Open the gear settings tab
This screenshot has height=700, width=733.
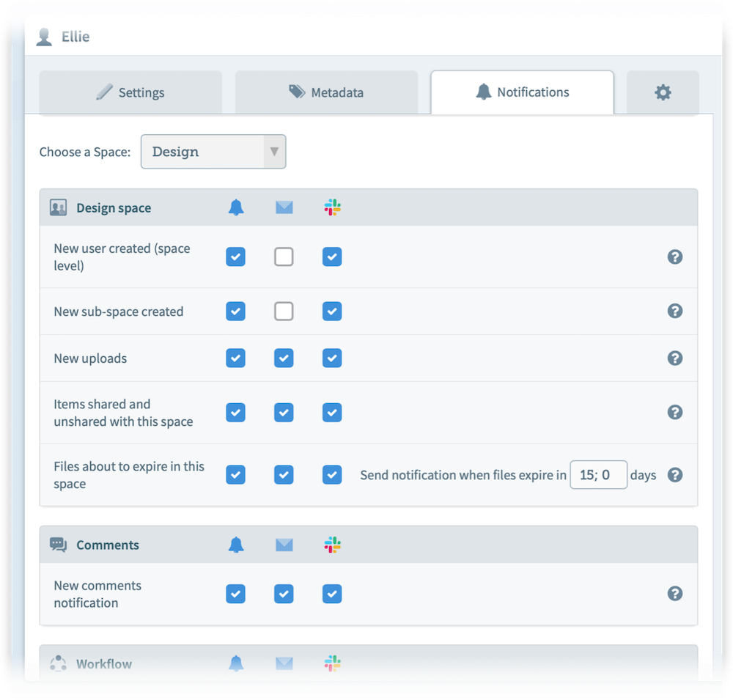click(x=663, y=92)
